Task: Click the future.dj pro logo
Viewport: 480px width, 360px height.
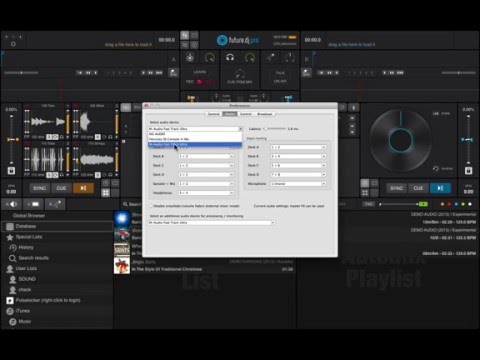Action: [238, 40]
